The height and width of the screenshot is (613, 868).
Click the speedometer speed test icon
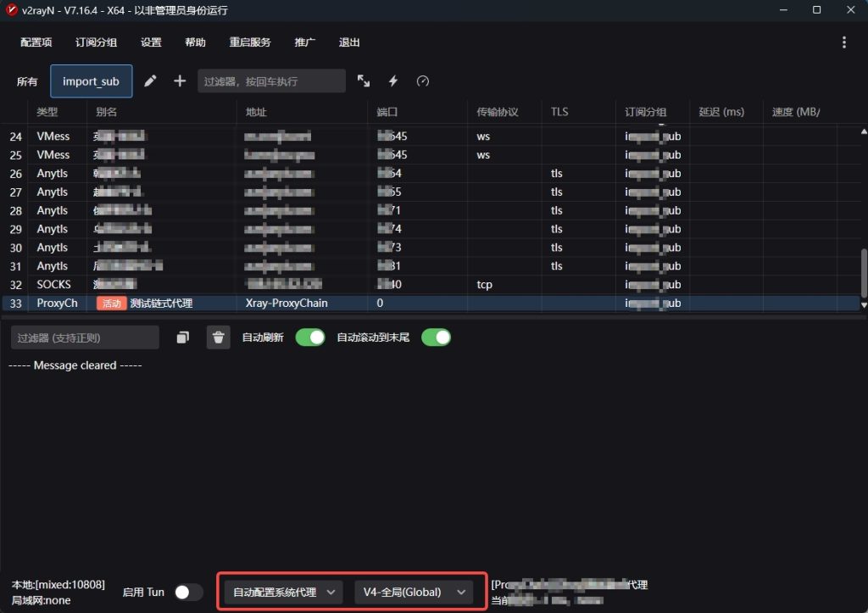tap(423, 81)
